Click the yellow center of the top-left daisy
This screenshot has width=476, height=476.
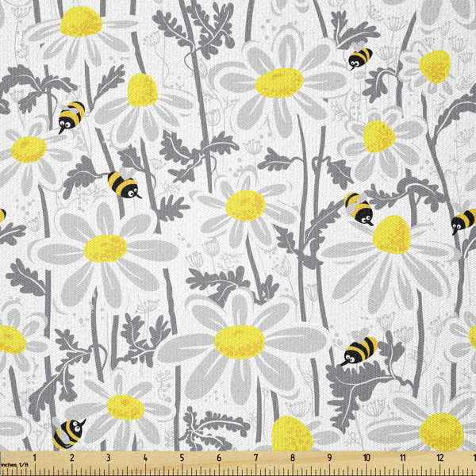pyautogui.click(x=81, y=21)
